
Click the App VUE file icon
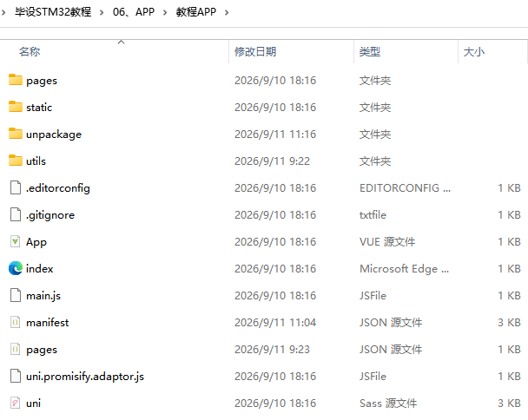(x=15, y=241)
